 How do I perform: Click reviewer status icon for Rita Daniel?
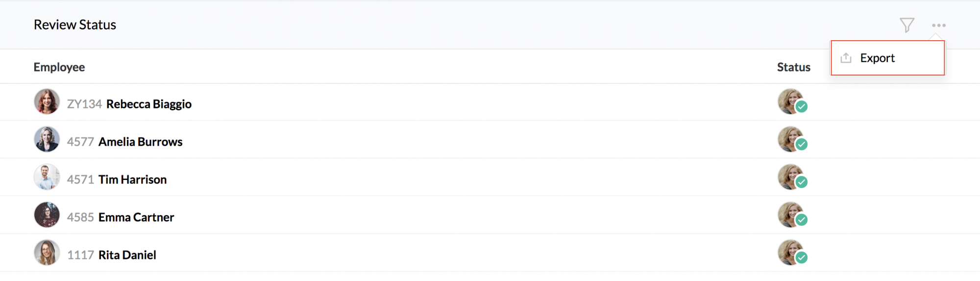[x=791, y=253]
